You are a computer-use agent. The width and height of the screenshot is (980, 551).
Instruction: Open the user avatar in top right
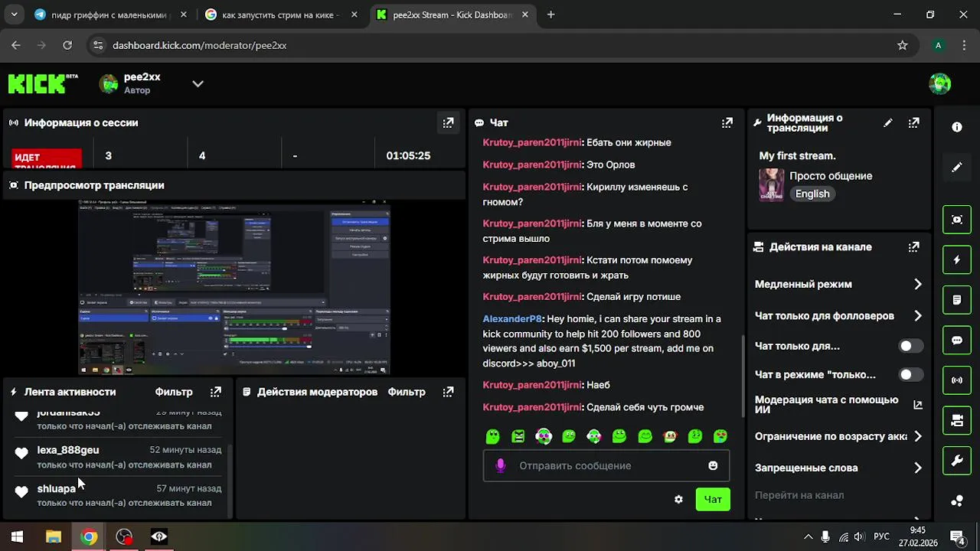[939, 83]
